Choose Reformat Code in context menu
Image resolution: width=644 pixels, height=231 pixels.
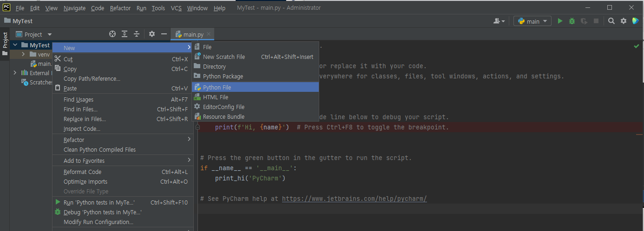pos(123,172)
